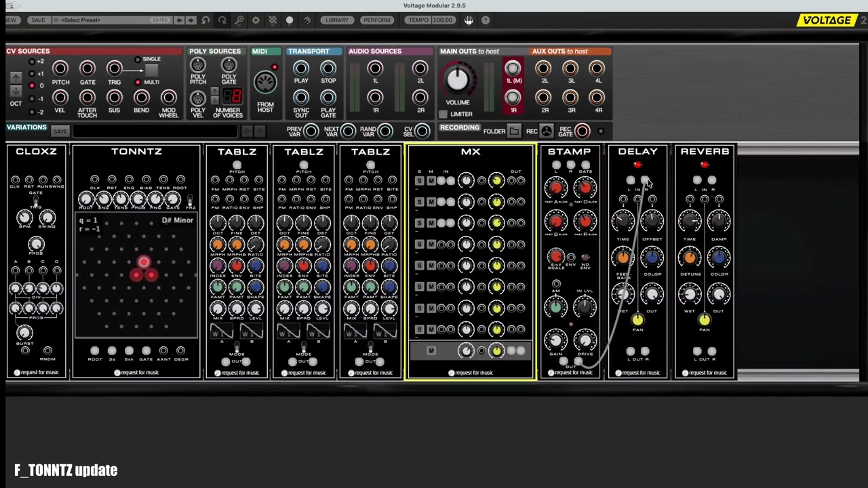Increase the number of voices arrow
868x488 pixels.
pyautogui.click(x=215, y=91)
